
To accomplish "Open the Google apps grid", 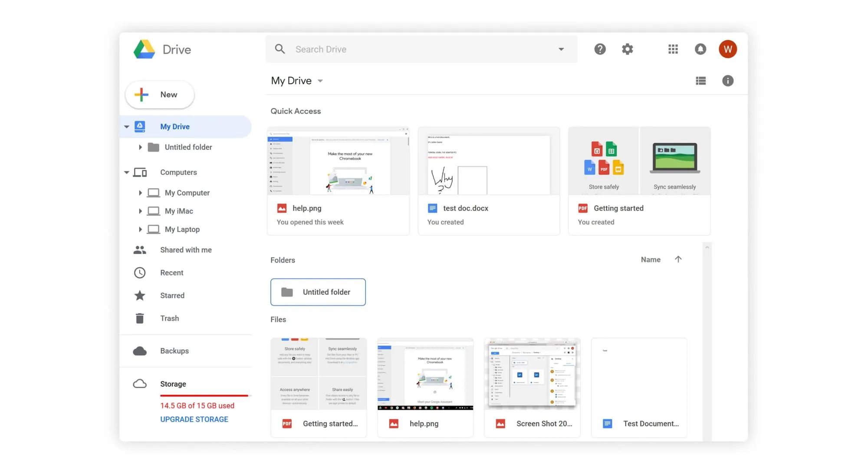I will pyautogui.click(x=673, y=49).
